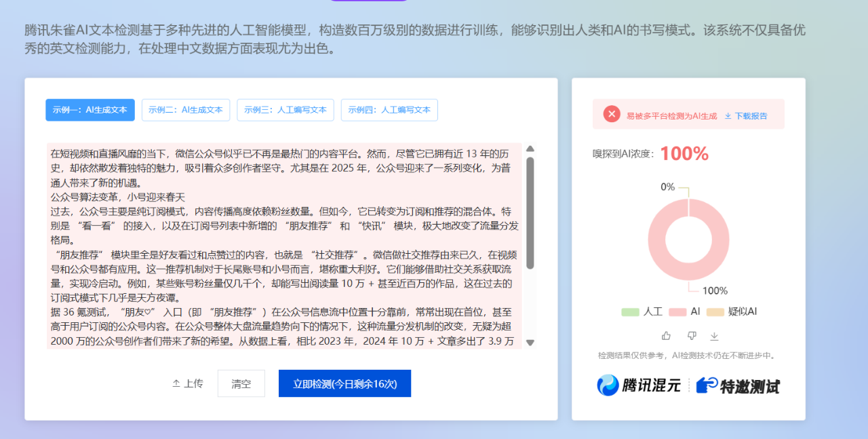The image size is (868, 439).
Task: Click inside the sample text input area
Action: tap(284, 246)
